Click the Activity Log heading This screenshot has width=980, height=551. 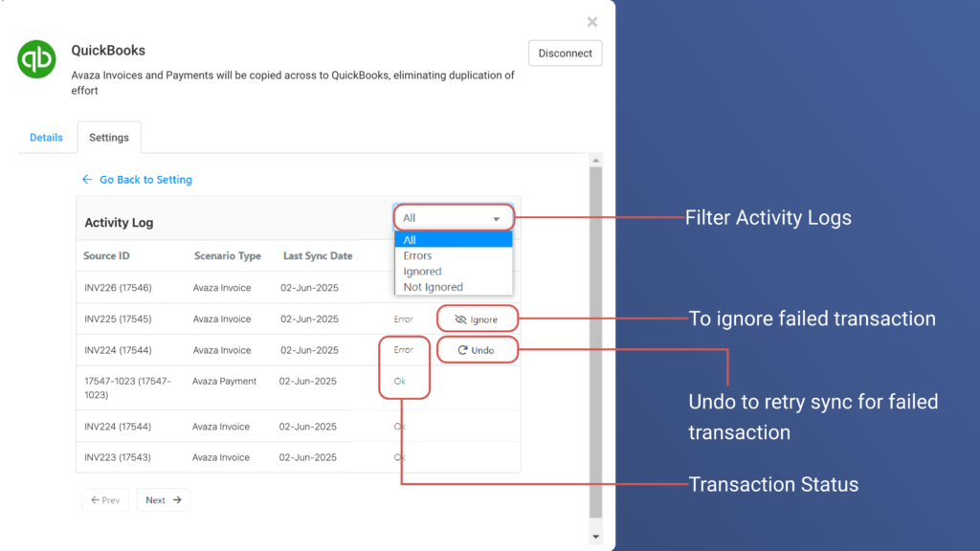pos(119,222)
